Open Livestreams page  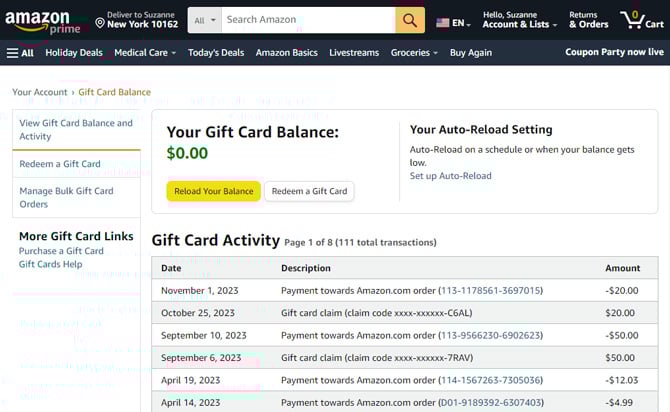(354, 53)
